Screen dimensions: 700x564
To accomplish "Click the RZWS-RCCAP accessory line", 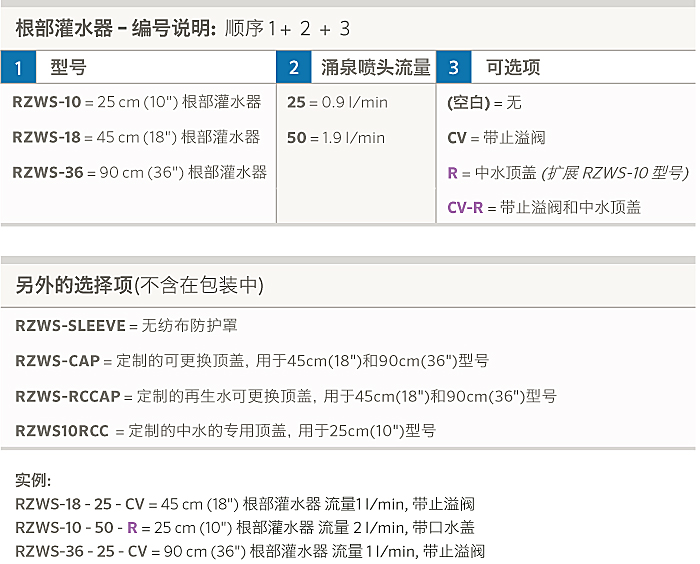I will point(285,396).
